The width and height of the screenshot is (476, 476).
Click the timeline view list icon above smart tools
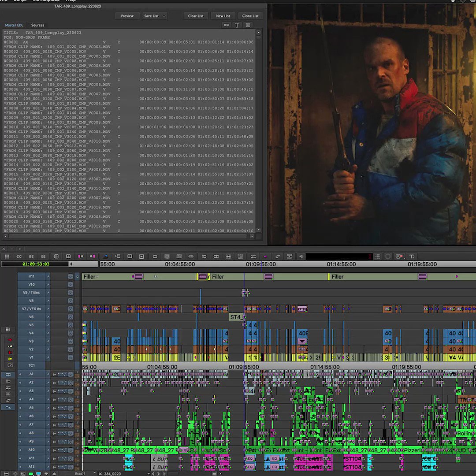[8, 329]
